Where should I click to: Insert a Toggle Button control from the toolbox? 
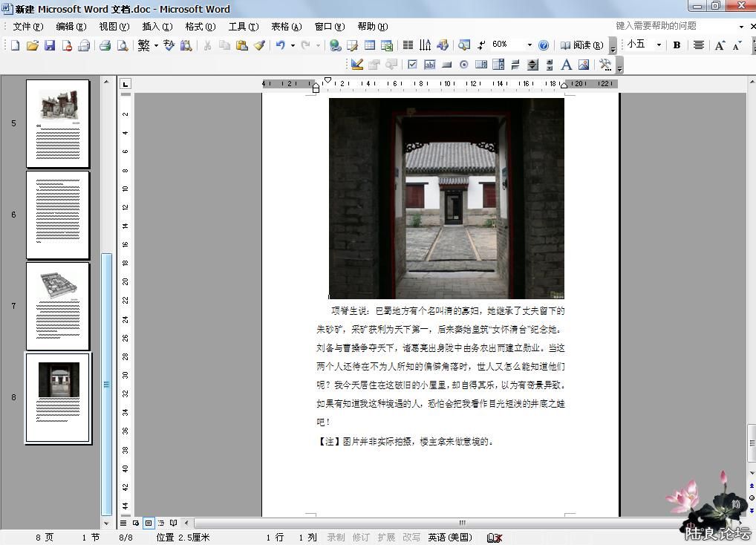pyautogui.click(x=515, y=65)
